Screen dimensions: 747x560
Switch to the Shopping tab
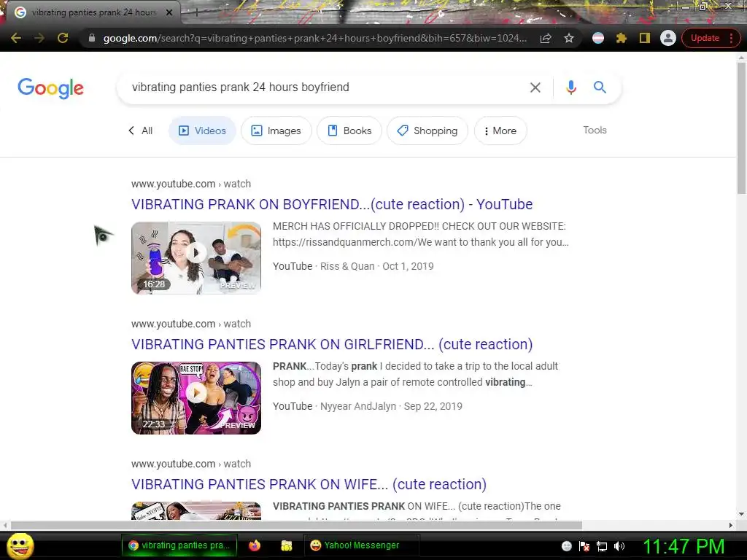(x=427, y=131)
